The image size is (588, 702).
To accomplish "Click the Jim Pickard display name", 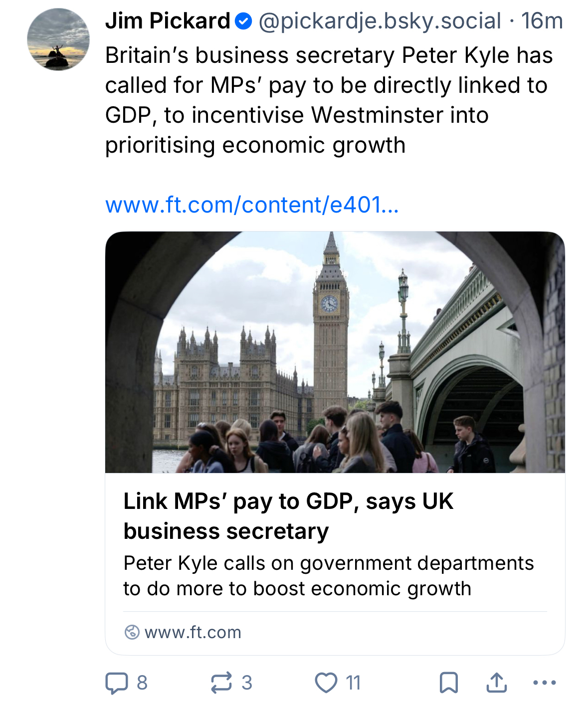I will click(x=168, y=21).
